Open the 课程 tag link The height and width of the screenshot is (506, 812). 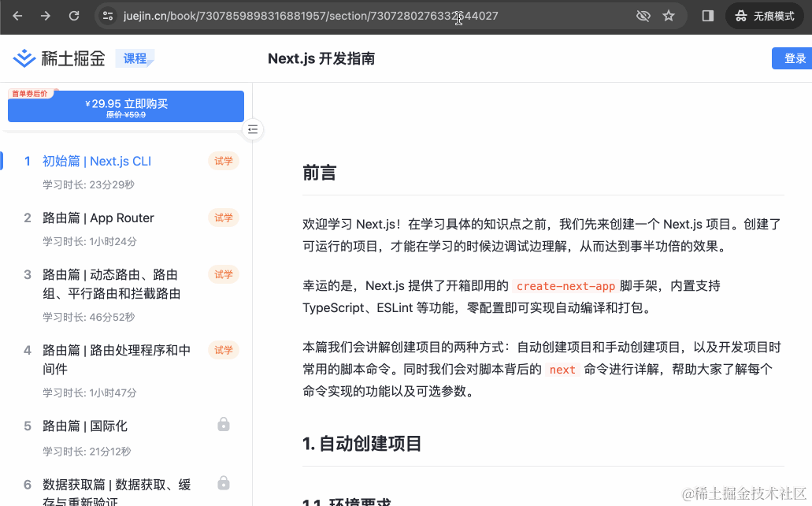point(135,58)
